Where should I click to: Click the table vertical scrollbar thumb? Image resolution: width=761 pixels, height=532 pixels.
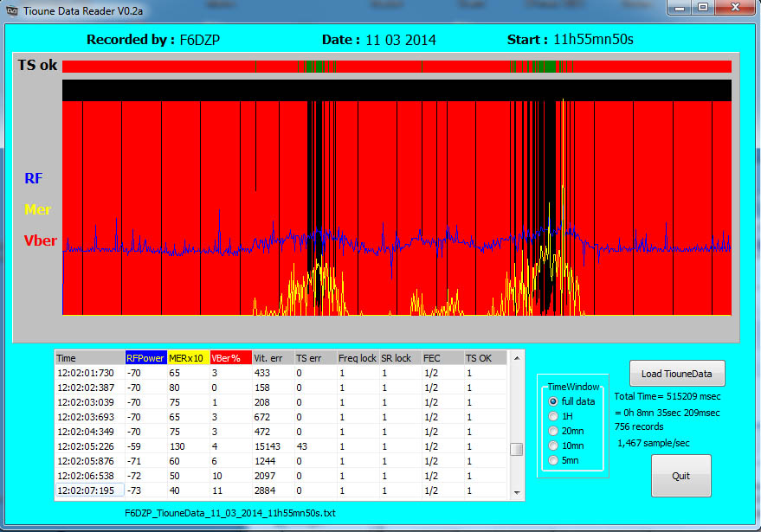tap(516, 450)
